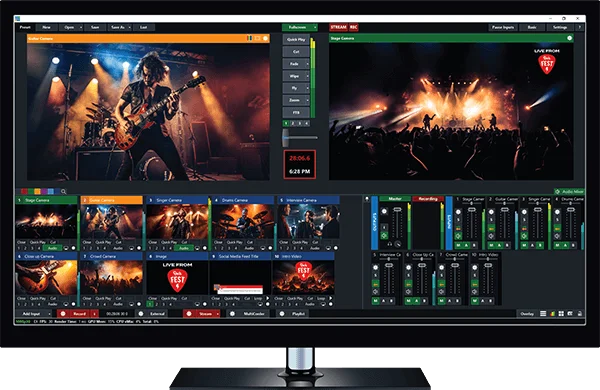The image size is (600, 390).
Task: Click Crowd Camera monitor display icon
Action: click(131, 304)
